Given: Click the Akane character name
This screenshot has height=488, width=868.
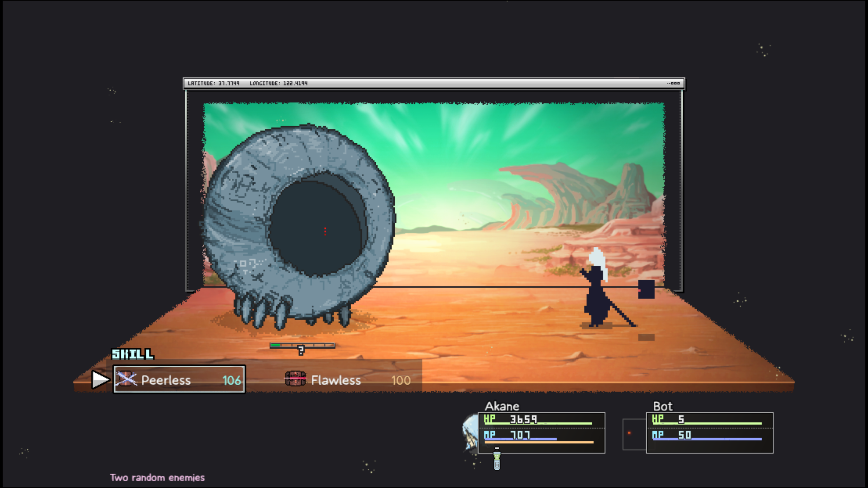Looking at the screenshot, I should click(x=502, y=406).
